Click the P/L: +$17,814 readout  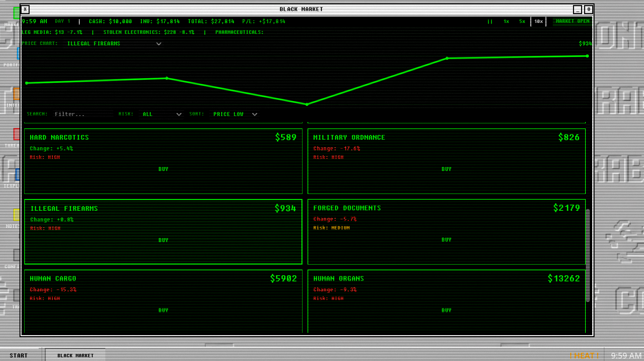[x=264, y=22]
